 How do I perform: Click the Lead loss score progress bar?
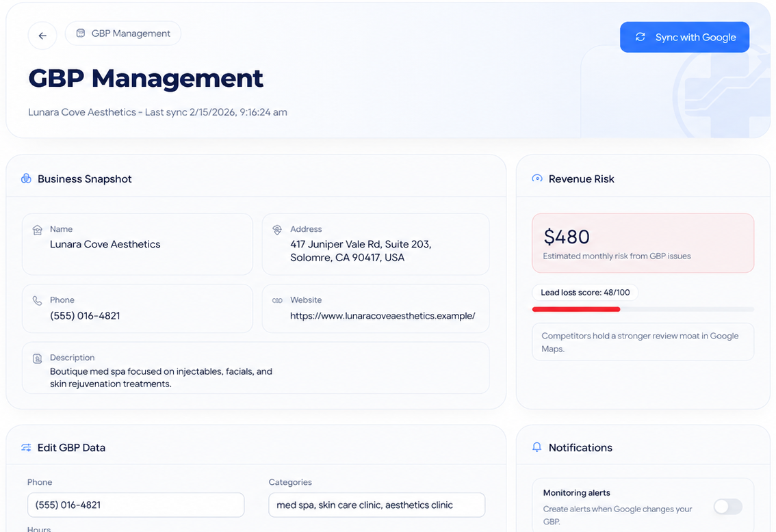pyautogui.click(x=643, y=310)
